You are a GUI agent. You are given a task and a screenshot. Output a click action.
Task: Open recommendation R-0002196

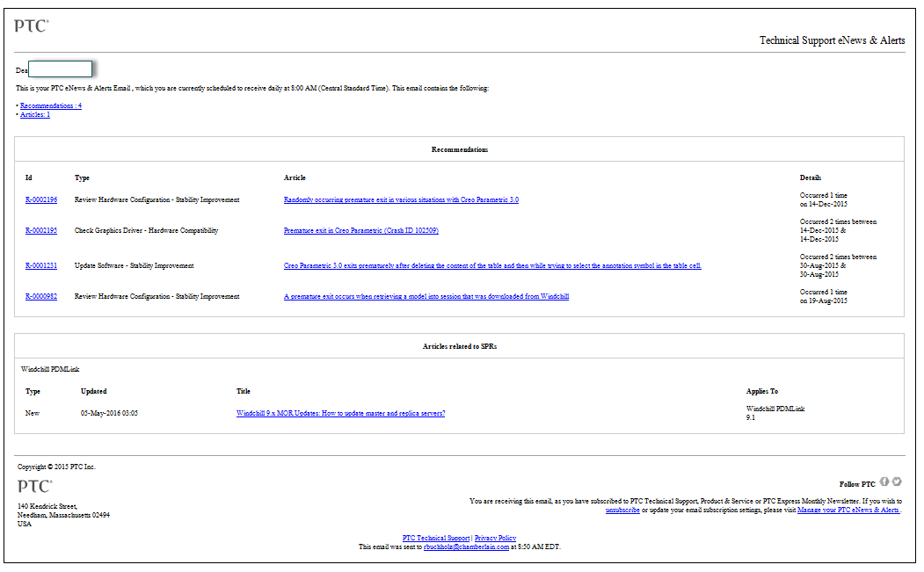[x=41, y=199]
